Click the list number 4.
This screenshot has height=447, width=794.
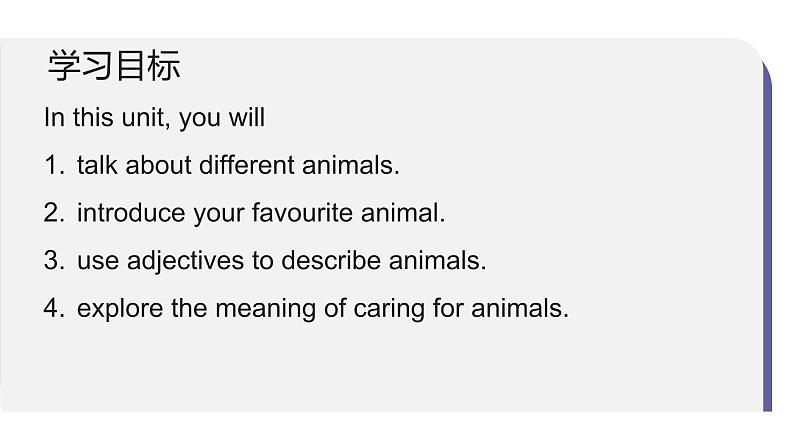tap(54, 308)
